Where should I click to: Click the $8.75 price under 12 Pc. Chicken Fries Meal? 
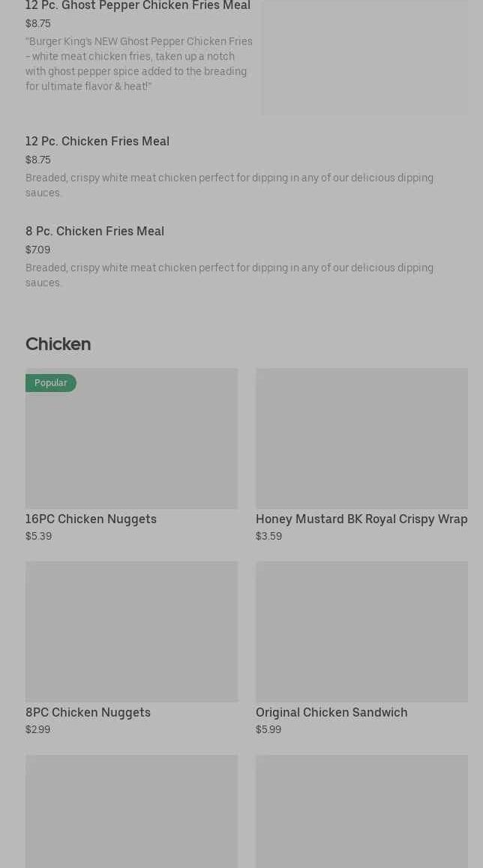[38, 160]
